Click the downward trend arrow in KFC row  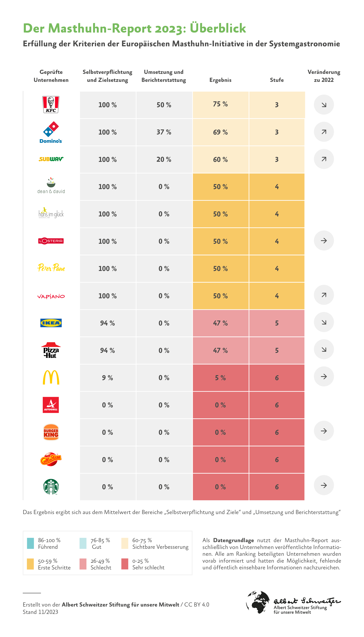tap(324, 105)
